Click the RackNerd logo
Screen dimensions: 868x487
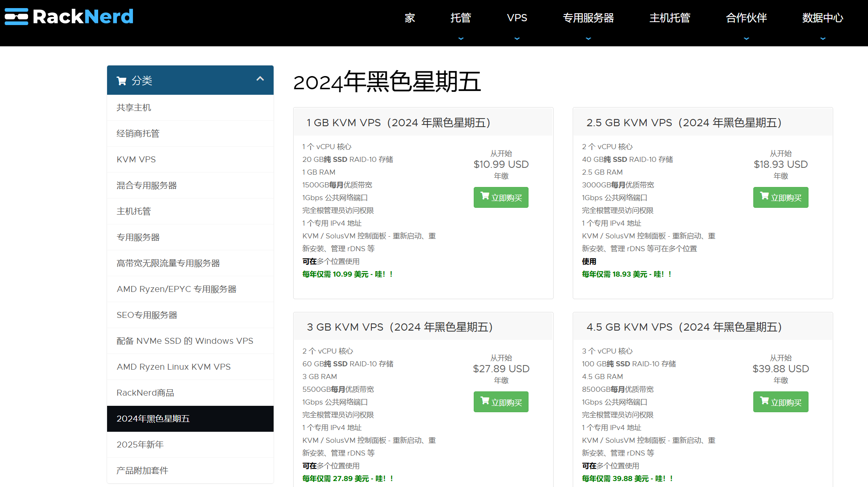pos(68,16)
